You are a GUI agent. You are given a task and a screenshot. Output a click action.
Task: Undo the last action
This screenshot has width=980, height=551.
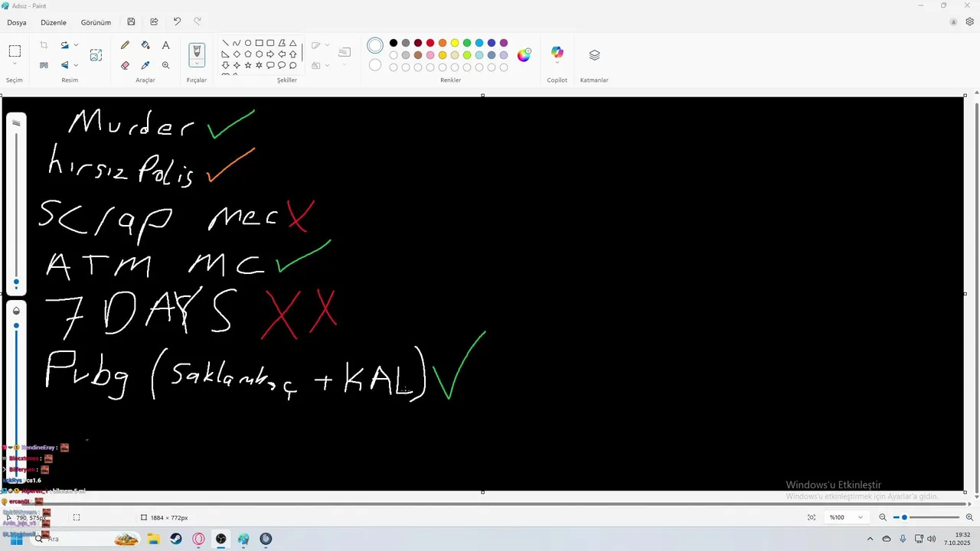177,22
